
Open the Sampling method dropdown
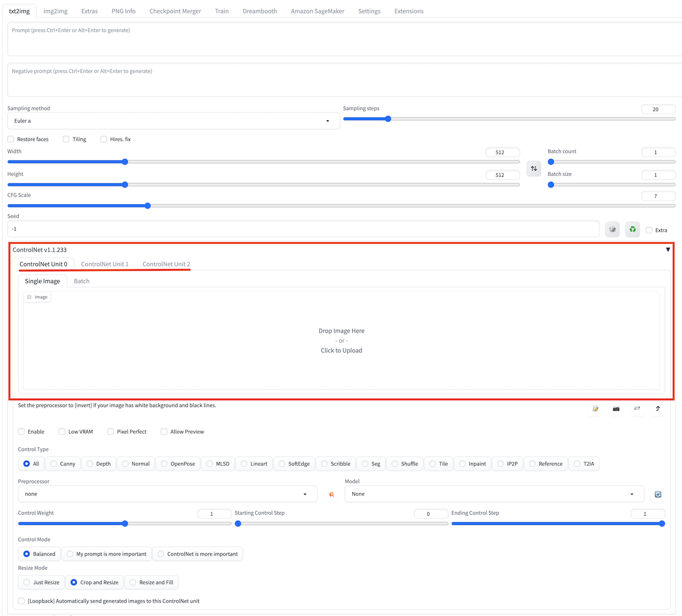point(173,121)
